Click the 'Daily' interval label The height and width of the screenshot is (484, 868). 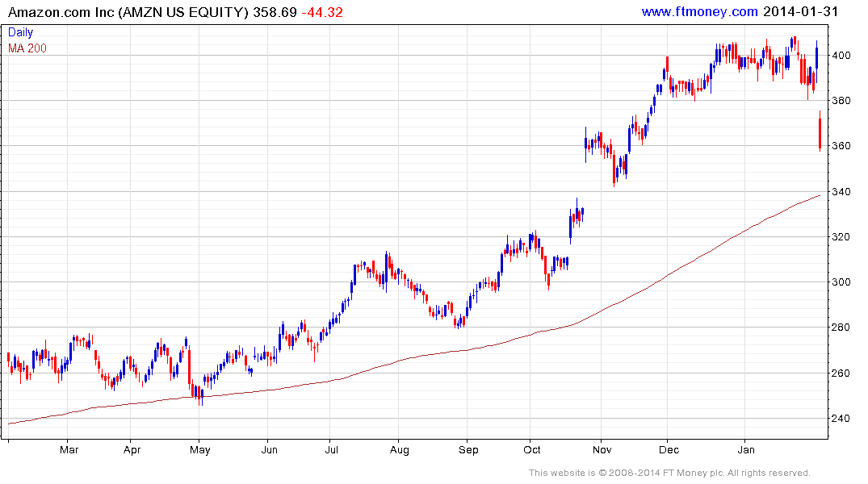pos(20,32)
